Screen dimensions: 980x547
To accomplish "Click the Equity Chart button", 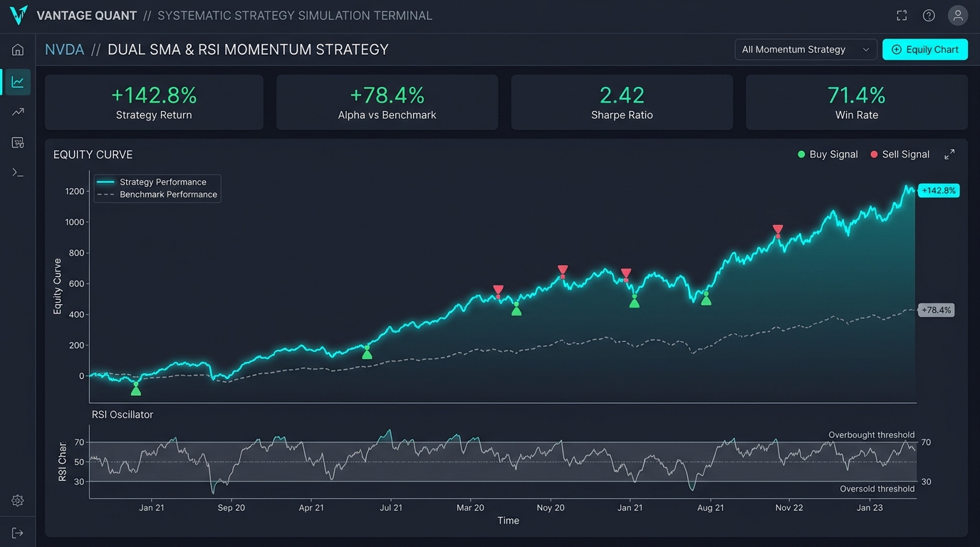I will tap(925, 49).
